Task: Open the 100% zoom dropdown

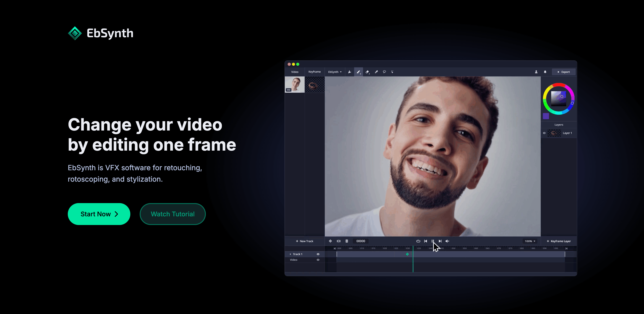Action: pos(530,241)
